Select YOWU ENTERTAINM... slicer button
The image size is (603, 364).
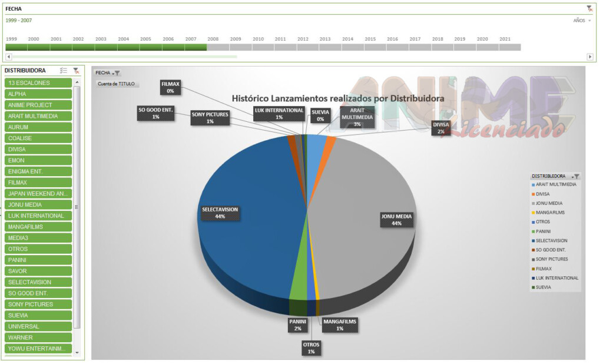click(38, 349)
